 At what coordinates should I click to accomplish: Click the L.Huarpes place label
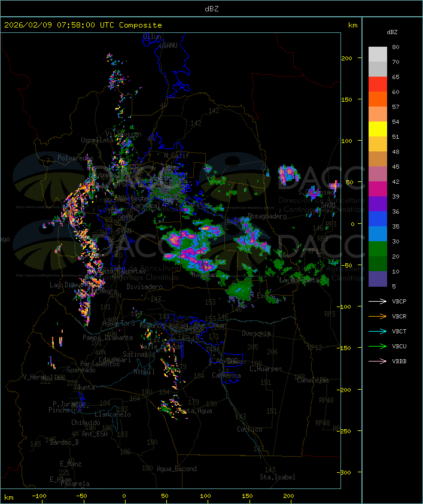coord(266,369)
